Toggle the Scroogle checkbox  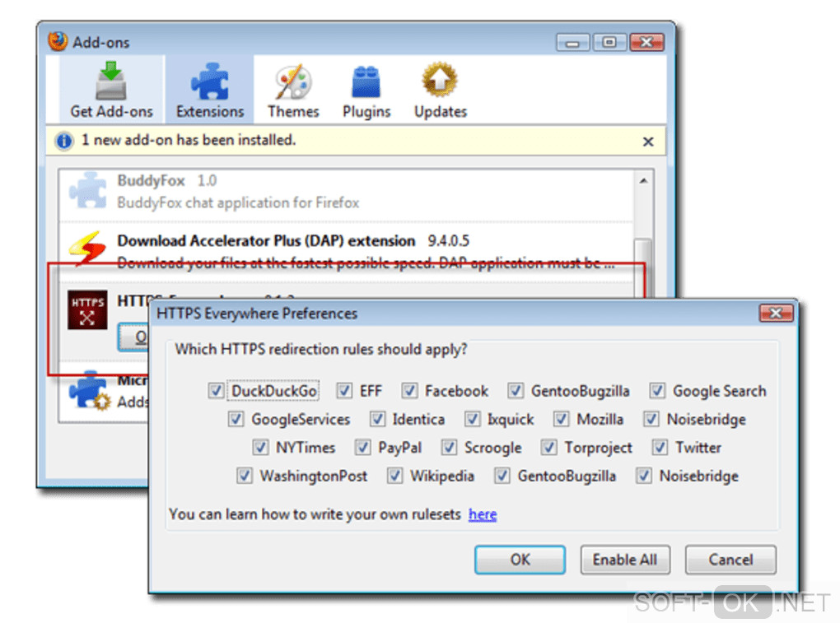[x=449, y=448]
